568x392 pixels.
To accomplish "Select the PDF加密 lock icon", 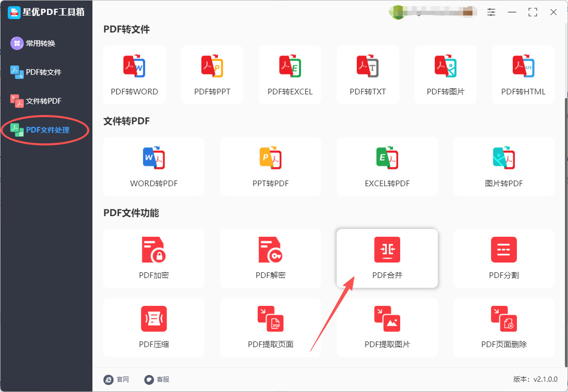I will click(x=154, y=250).
